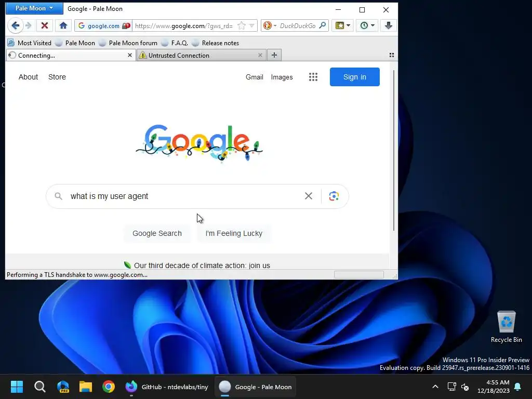
Task: Open Google Images link
Action: (282, 77)
